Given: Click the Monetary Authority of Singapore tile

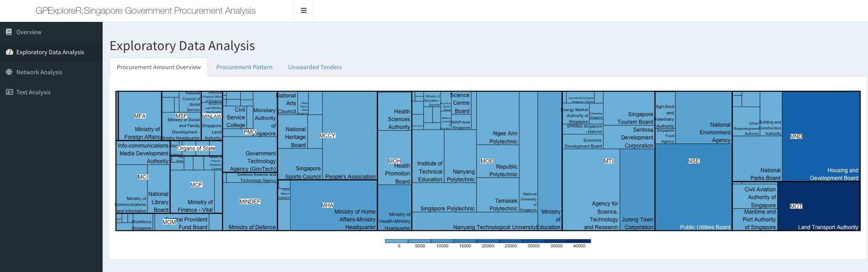Looking at the screenshot, I should [265, 114].
